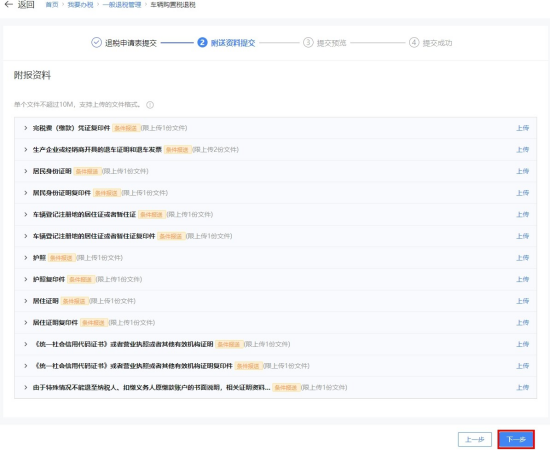The height and width of the screenshot is (450, 550).
Task: Click the info icon next to file size hint
Action: [x=150, y=105]
